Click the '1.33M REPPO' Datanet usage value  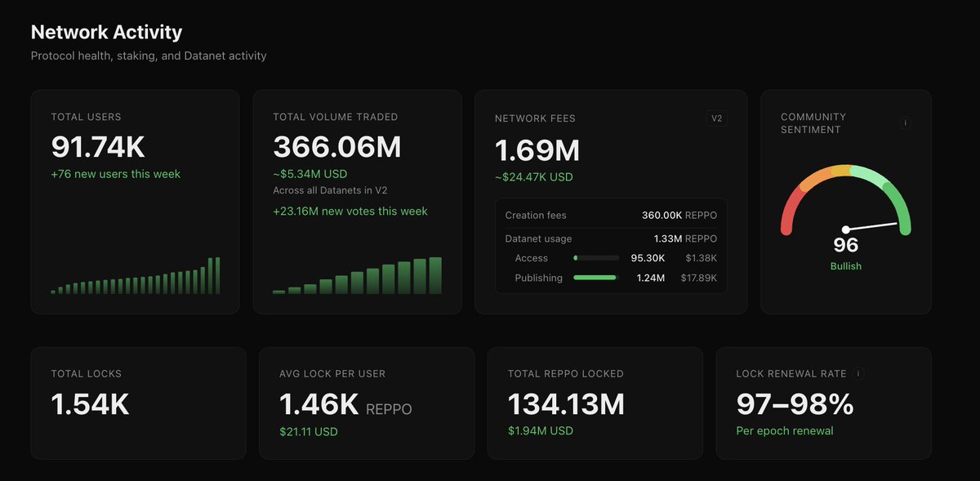[x=685, y=238]
